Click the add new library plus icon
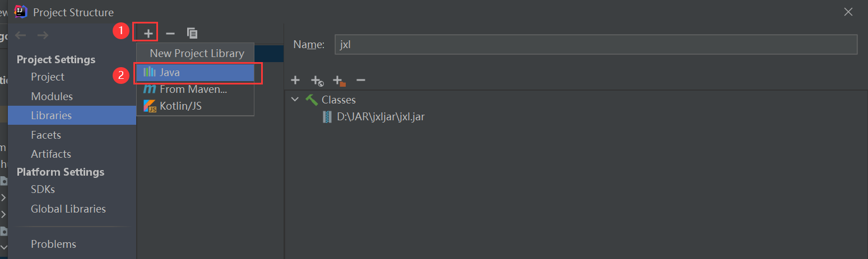This screenshot has height=259, width=868. 148,34
